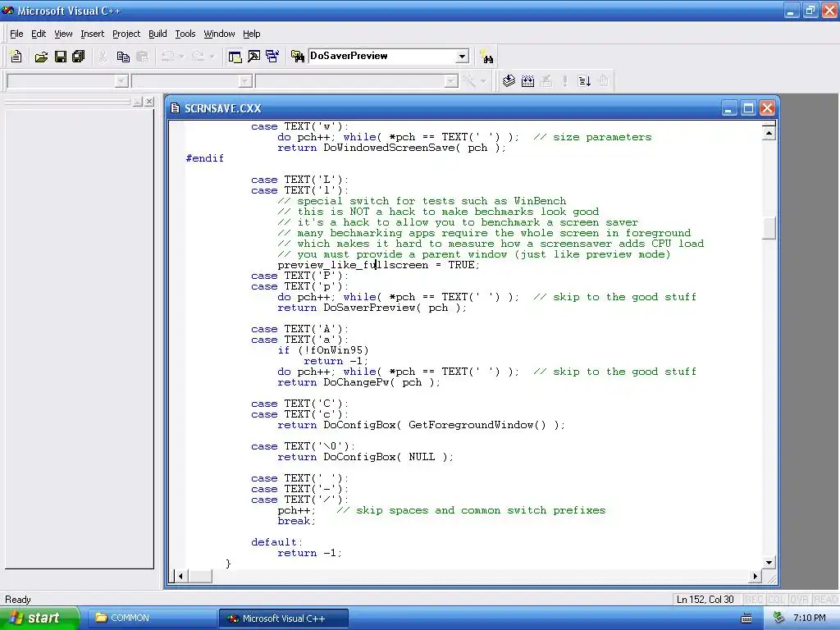840x630 pixels.
Task: Open the Redo history dropdown arrow
Action: (x=212, y=57)
